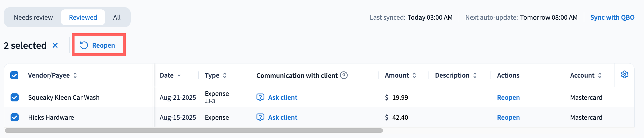Sort by Description column arrows
This screenshot has width=644, height=138.
[x=475, y=75]
